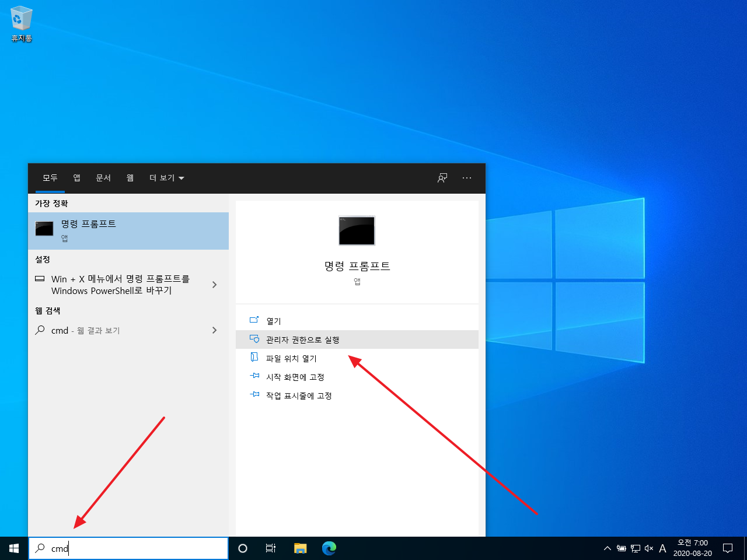Click the IME language indicator A
The image size is (747, 560).
(662, 548)
